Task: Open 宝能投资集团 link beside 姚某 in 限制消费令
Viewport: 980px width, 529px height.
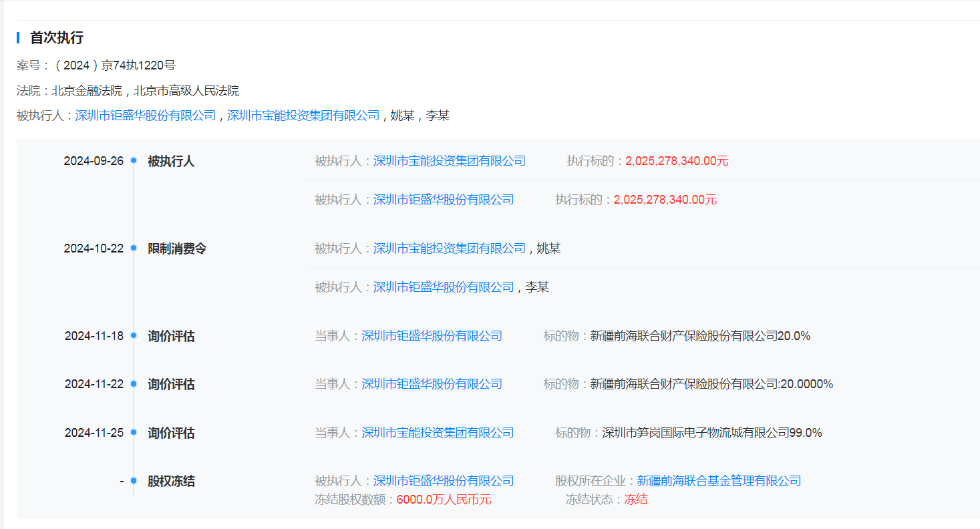Action: [450, 248]
